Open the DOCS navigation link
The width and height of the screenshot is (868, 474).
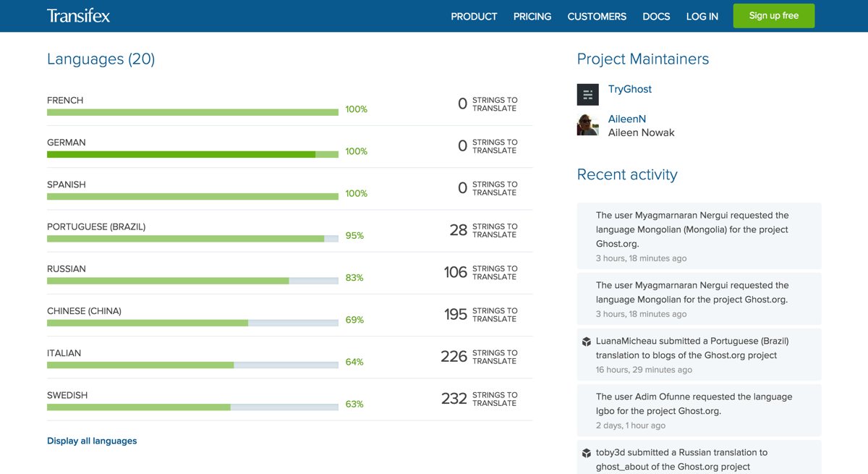click(656, 16)
